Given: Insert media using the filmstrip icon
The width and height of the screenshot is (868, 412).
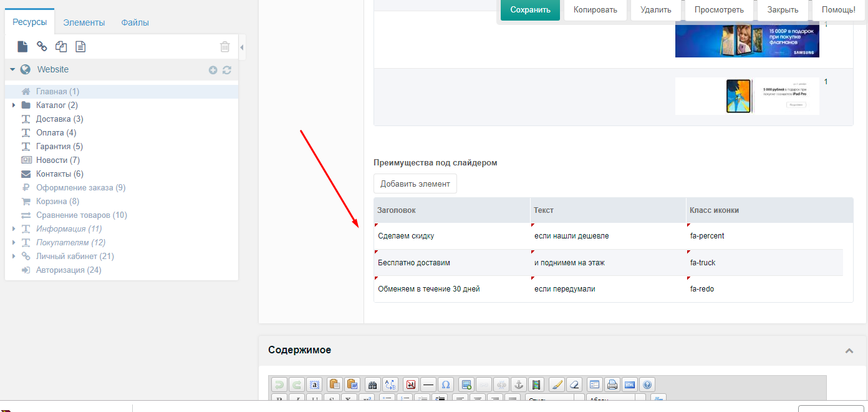Looking at the screenshot, I should 536,385.
